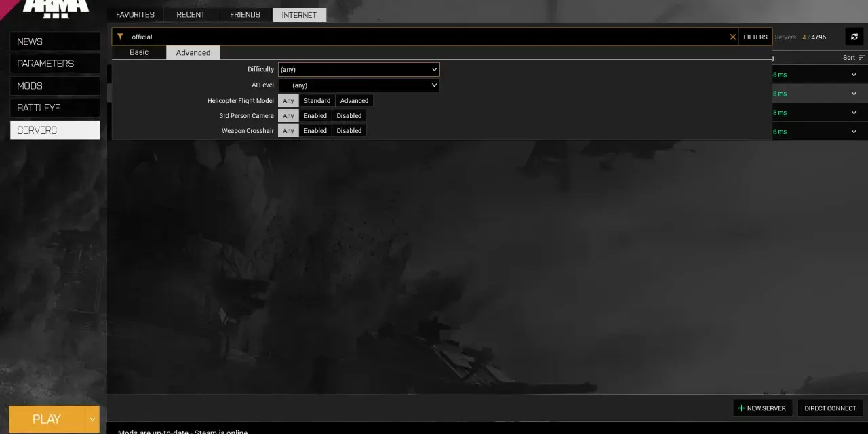
Task: Click the refresh server list icon
Action: point(854,37)
